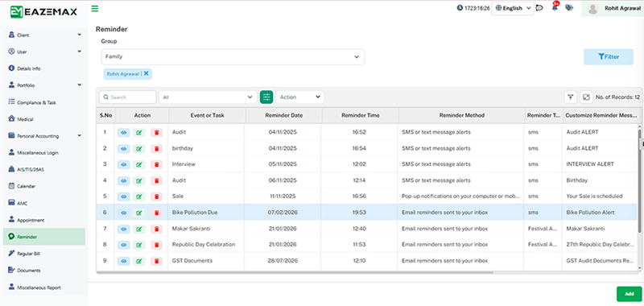The height and width of the screenshot is (306, 644).
Task: Open Miscellaneous Login in sidebar
Action: point(44,153)
